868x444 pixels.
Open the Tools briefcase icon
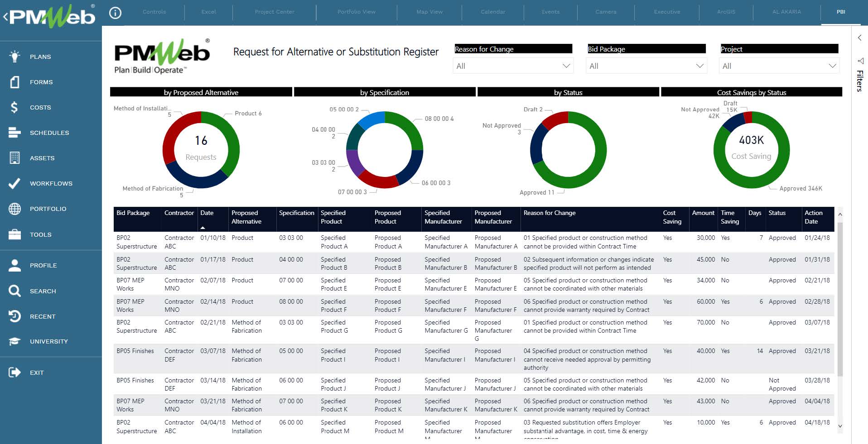[x=14, y=234]
